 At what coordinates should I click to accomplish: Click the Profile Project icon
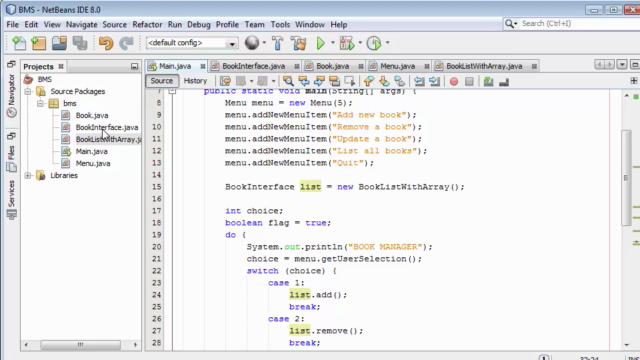coord(374,43)
